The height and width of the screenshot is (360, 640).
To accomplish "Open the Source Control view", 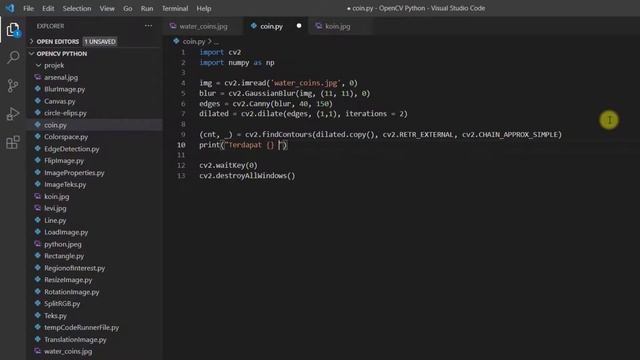I will (13, 86).
